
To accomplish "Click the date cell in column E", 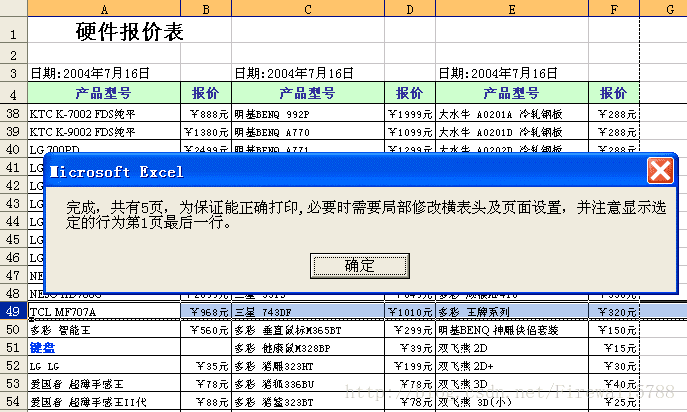I will pyautogui.click(x=512, y=73).
